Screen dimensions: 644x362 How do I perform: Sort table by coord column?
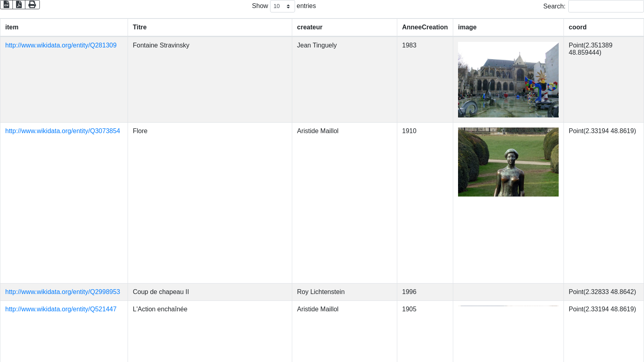coord(578,27)
